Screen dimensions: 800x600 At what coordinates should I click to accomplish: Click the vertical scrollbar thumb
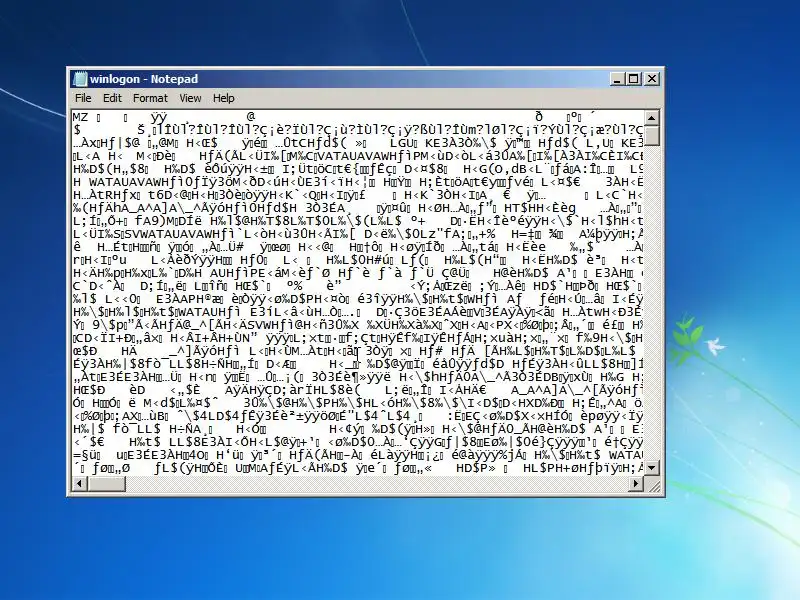pyautogui.click(x=652, y=136)
